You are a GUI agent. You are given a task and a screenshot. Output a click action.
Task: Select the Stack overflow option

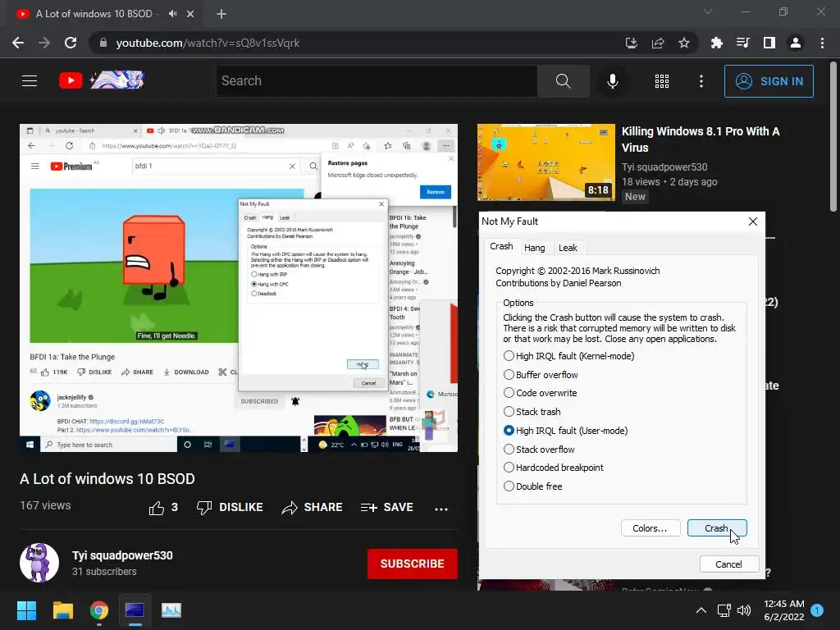[x=539, y=449]
